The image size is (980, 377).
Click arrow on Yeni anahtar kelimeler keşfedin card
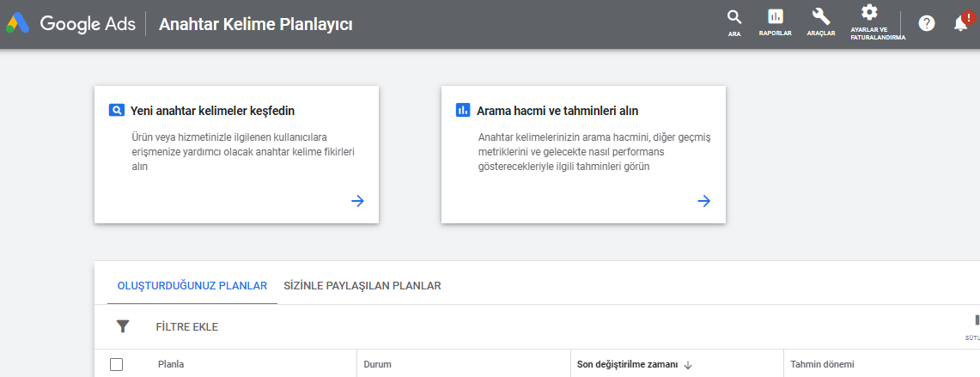(357, 201)
